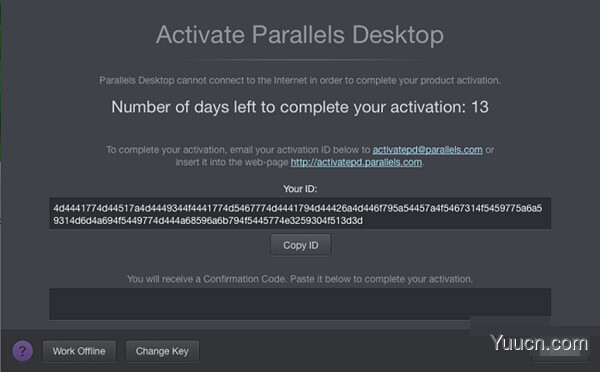Click the Yuucn.com watermark
This screenshot has height=372, width=600.
tap(539, 343)
